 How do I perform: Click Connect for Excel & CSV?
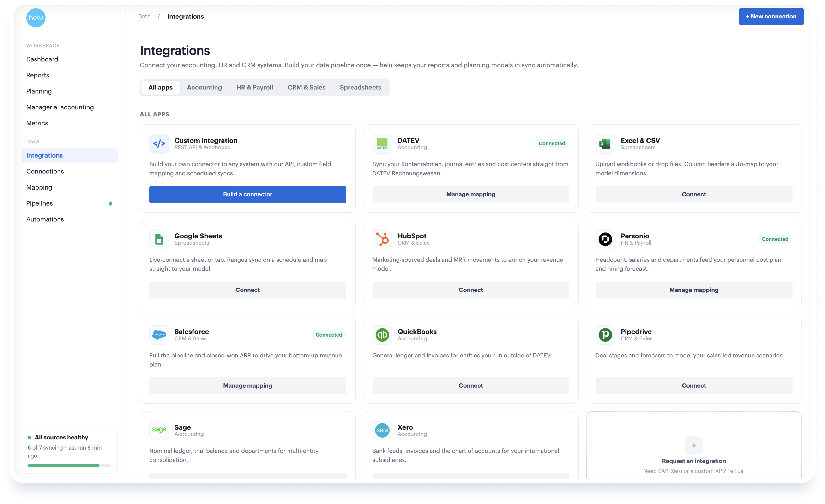693,195
